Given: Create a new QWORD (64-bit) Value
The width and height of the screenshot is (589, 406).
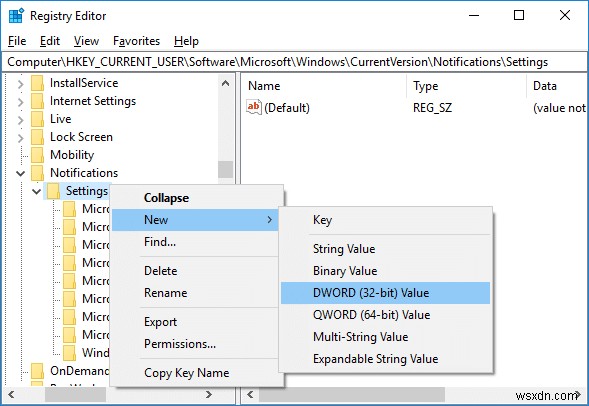Looking at the screenshot, I should pos(385,315).
